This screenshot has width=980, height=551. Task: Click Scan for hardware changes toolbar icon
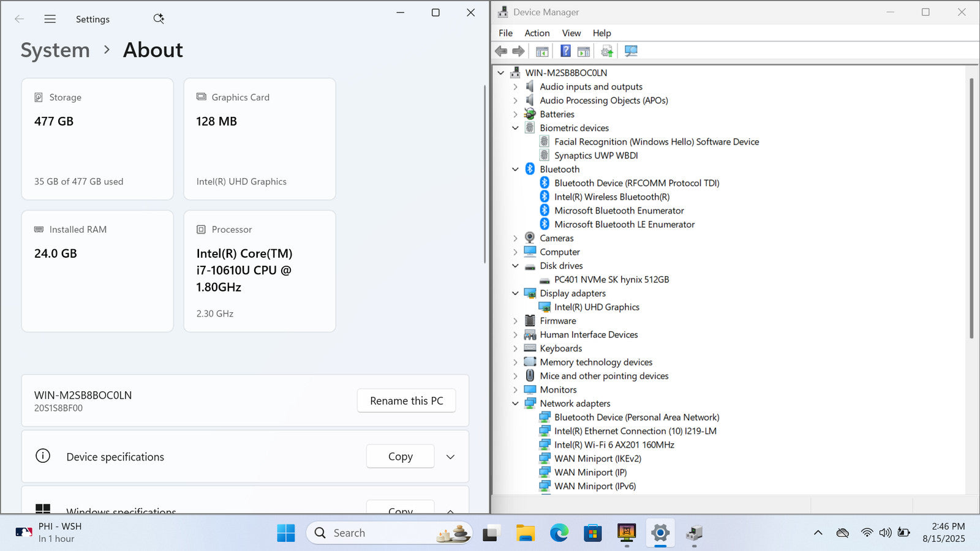click(631, 51)
